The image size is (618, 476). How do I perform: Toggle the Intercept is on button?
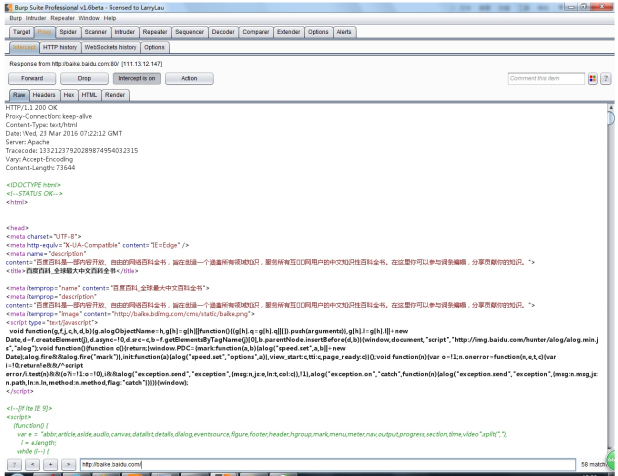(x=137, y=78)
